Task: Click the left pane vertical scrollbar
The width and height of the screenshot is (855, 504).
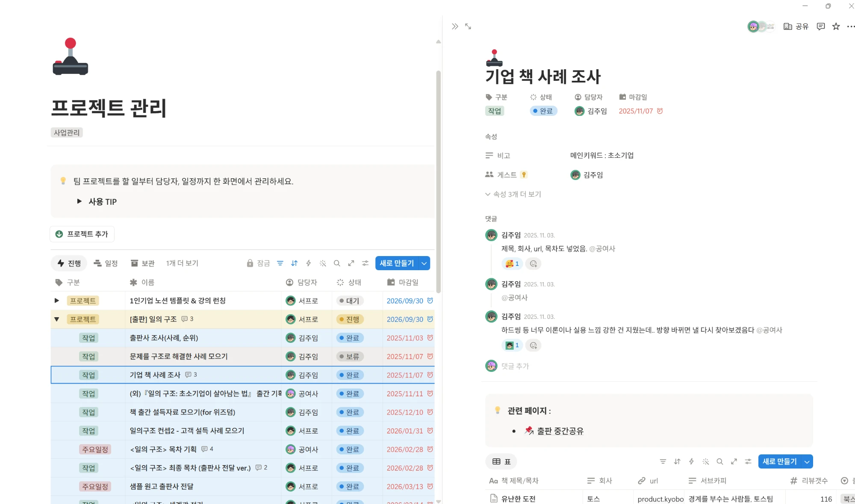Action: [438, 182]
